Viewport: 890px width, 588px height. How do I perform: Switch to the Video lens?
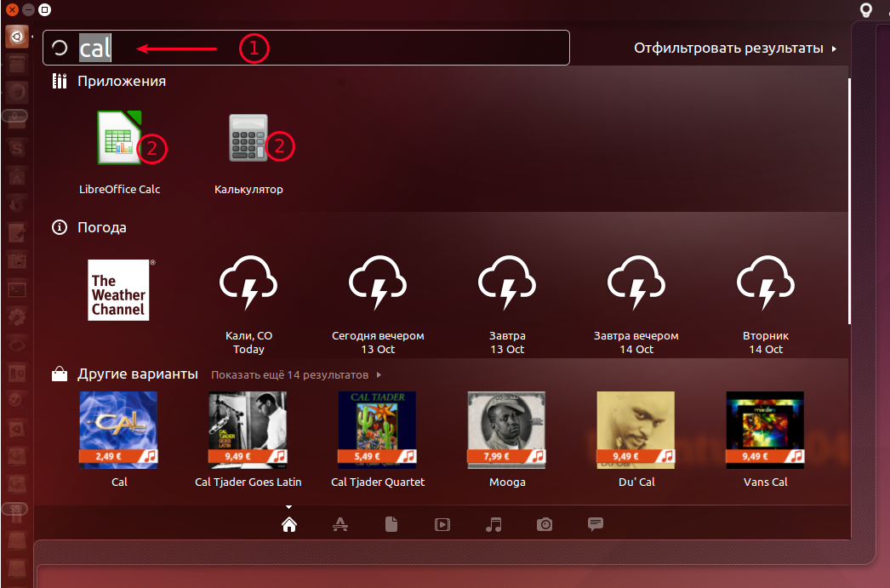[442, 524]
